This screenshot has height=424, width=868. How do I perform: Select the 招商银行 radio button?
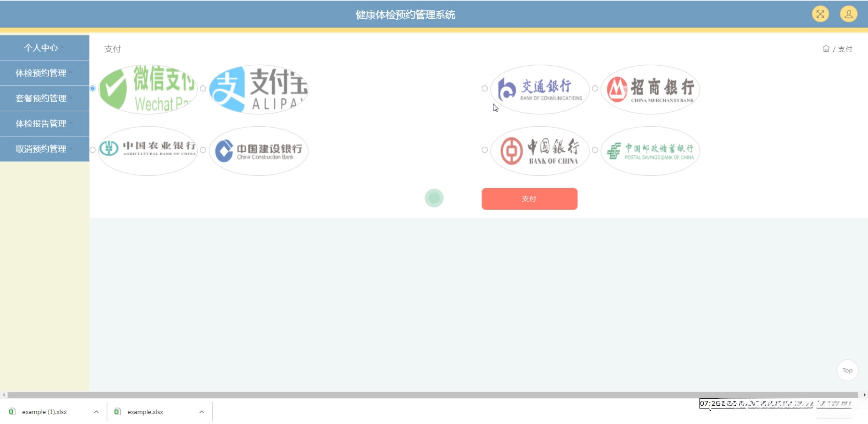click(595, 89)
